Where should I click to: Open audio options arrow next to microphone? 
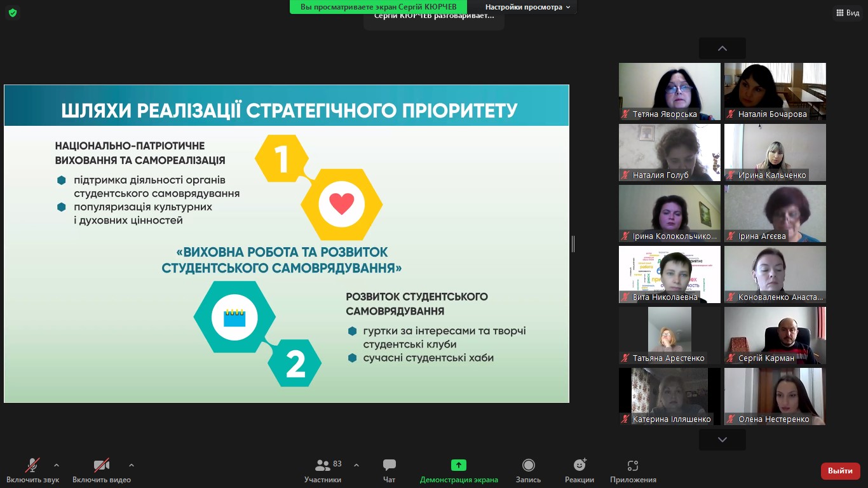(57, 465)
